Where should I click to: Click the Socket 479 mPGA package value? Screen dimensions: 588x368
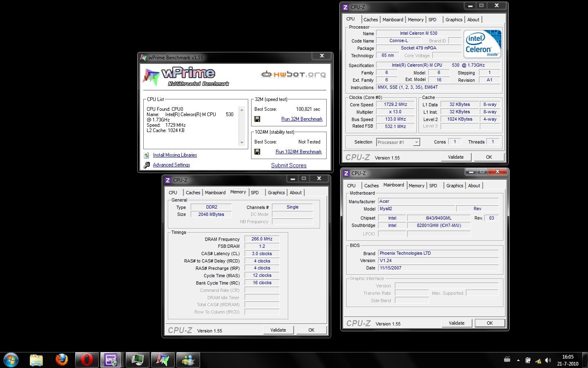coord(419,48)
